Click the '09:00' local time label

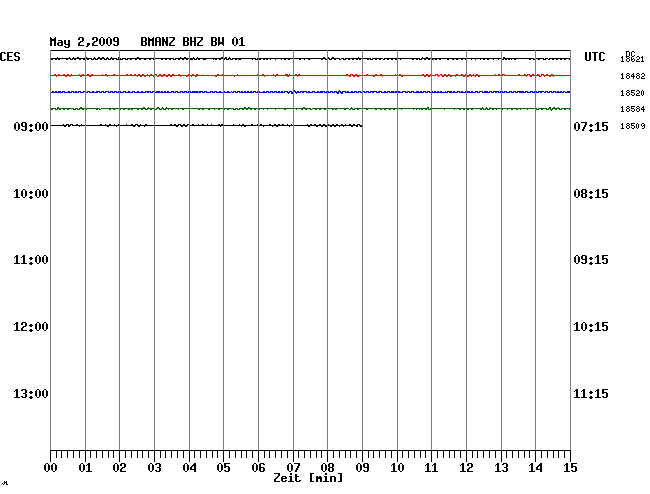(x=31, y=126)
